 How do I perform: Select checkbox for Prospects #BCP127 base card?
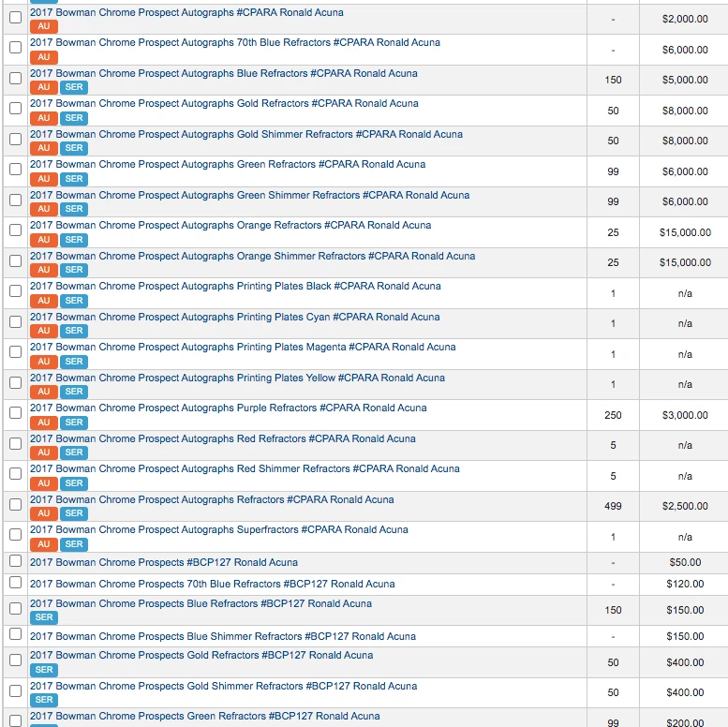[15, 561]
